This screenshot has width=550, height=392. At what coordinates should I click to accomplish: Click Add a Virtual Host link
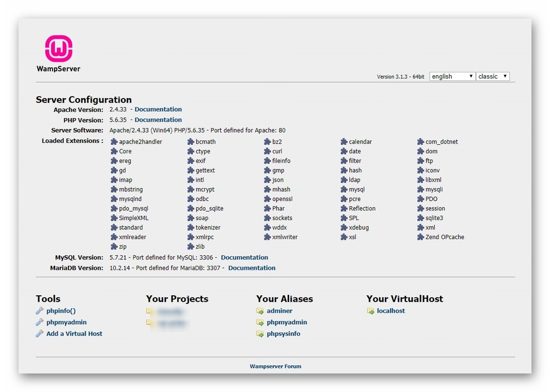(x=74, y=334)
